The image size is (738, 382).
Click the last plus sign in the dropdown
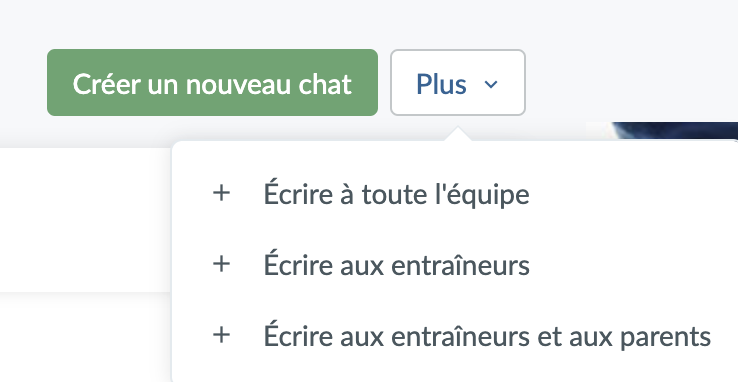click(221, 335)
